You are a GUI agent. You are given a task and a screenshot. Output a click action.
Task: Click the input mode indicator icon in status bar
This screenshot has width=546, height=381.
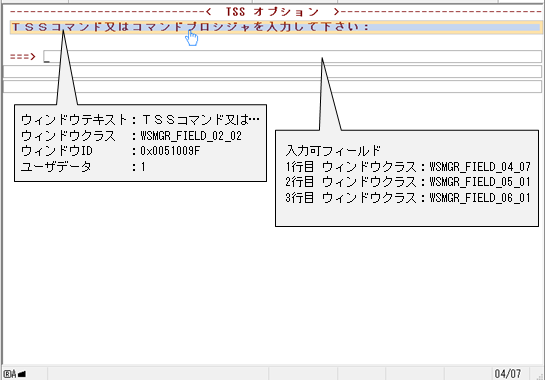pos(15,374)
